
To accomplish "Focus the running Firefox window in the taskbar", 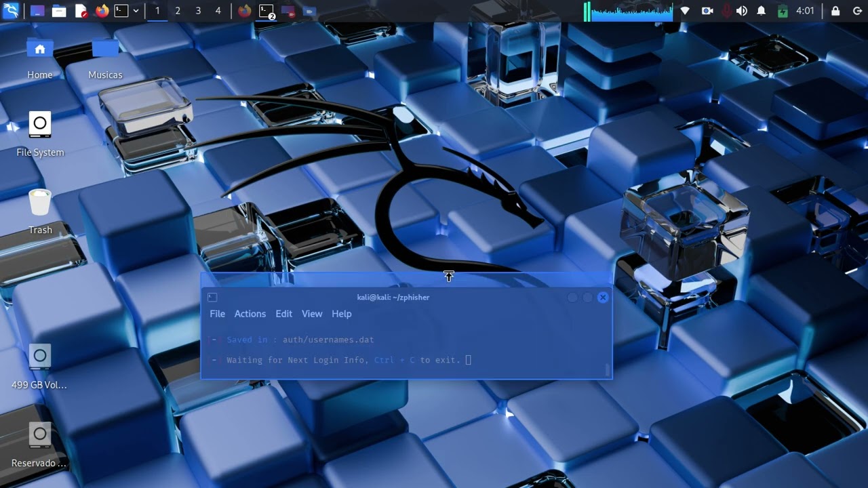I will pyautogui.click(x=245, y=11).
